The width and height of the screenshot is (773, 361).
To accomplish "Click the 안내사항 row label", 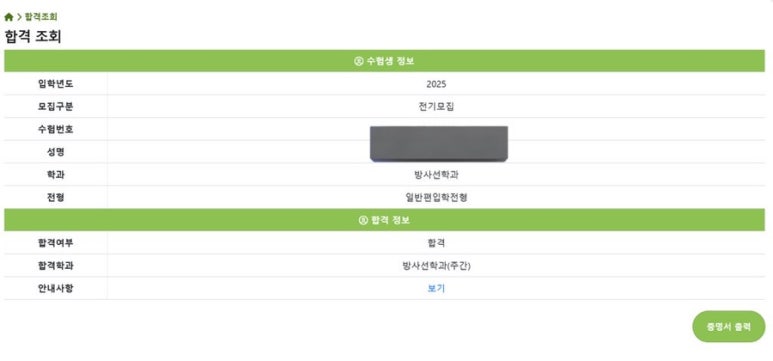I will (56, 289).
